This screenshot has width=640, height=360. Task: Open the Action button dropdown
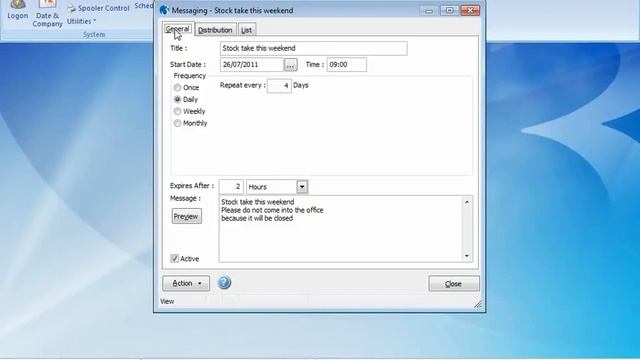[x=186, y=283]
